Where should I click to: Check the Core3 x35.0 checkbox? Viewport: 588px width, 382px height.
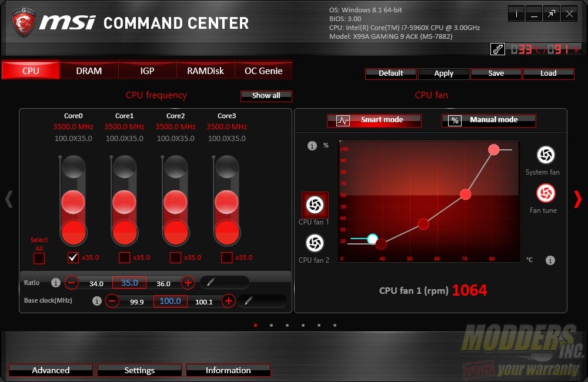tap(226, 257)
